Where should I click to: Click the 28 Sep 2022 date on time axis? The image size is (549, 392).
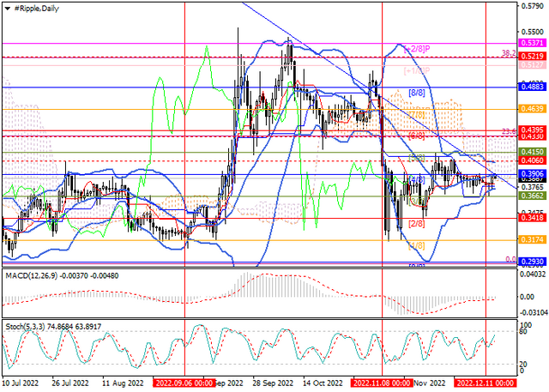pyautogui.click(x=273, y=383)
